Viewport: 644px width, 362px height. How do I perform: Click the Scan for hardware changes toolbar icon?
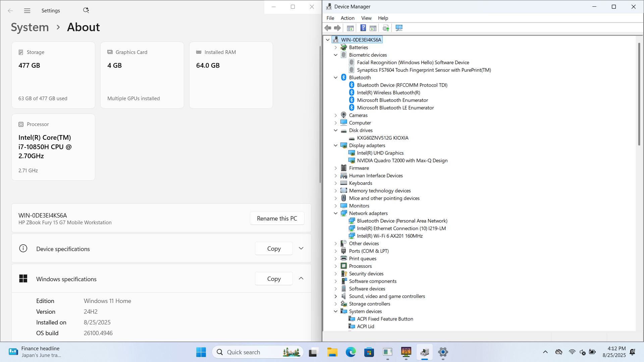pos(386,28)
